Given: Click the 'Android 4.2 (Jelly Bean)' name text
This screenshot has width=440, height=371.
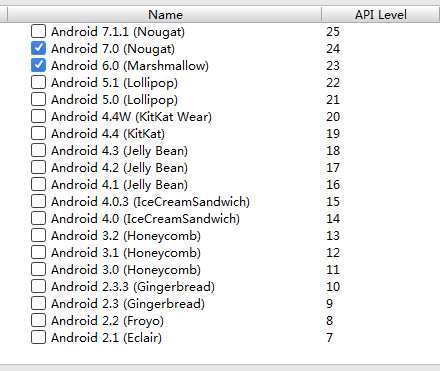Looking at the screenshot, I should click(x=119, y=168).
